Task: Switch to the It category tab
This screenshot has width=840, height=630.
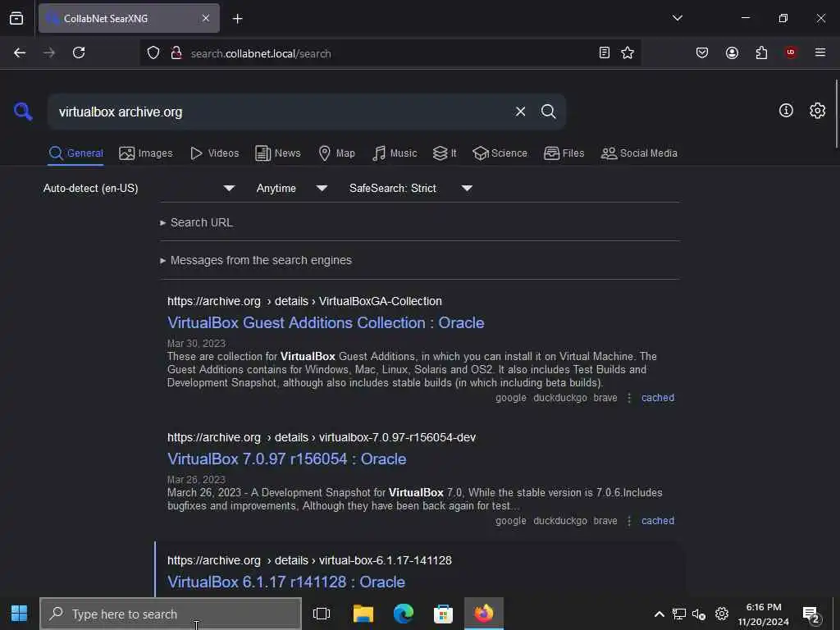Action: pos(445,153)
